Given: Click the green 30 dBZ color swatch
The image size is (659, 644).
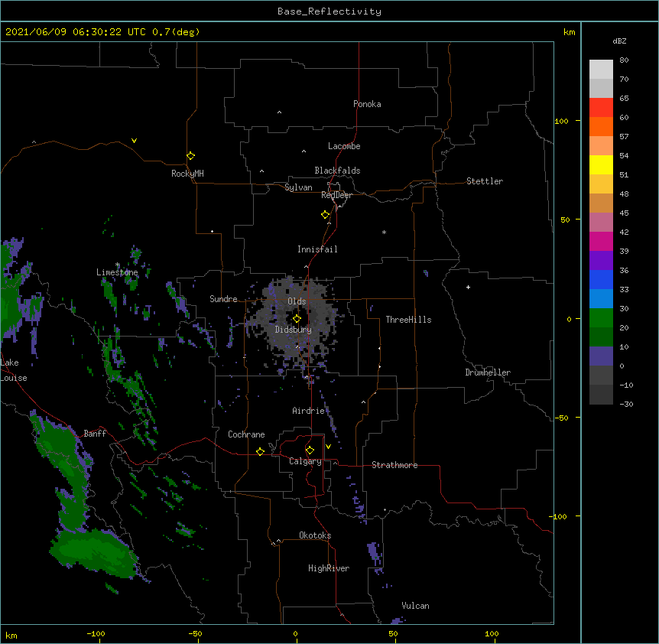Looking at the screenshot, I should 601,318.
